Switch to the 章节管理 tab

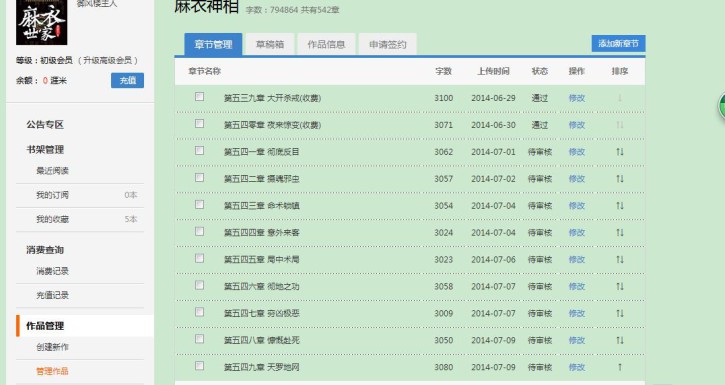coord(213,44)
